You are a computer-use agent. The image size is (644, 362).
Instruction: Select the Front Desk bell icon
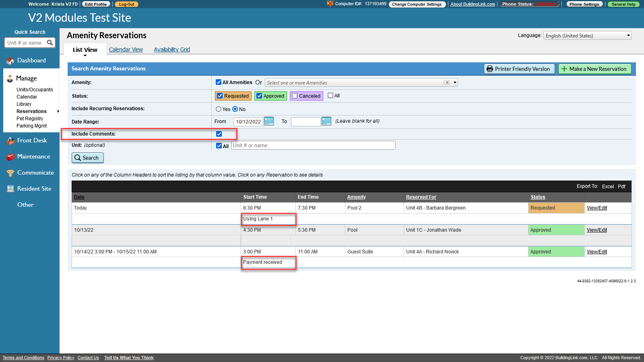tap(10, 140)
